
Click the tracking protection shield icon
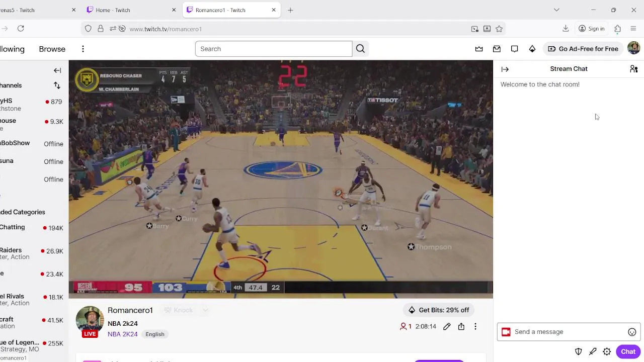88,29
